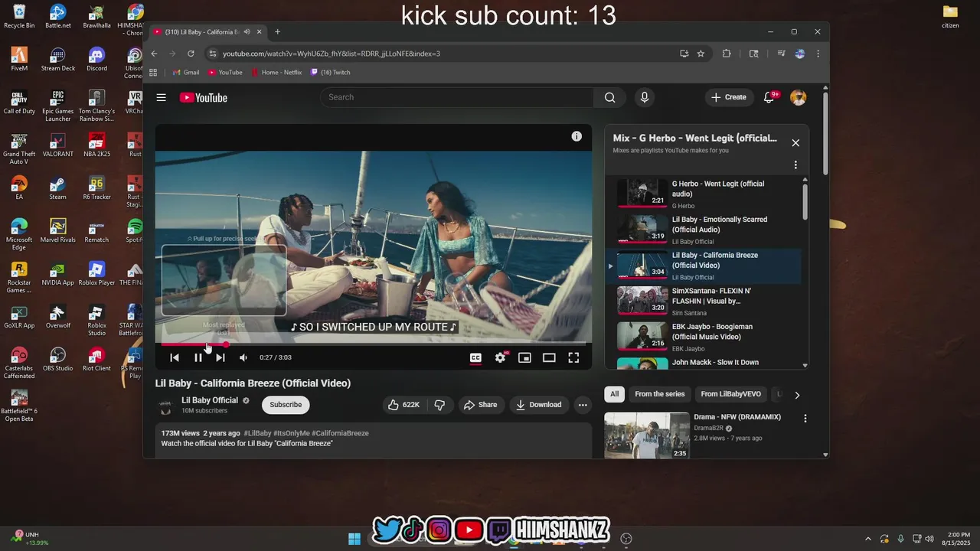Click the #LilBaby hashtag link
This screenshot has width=980, height=551.
(x=258, y=433)
